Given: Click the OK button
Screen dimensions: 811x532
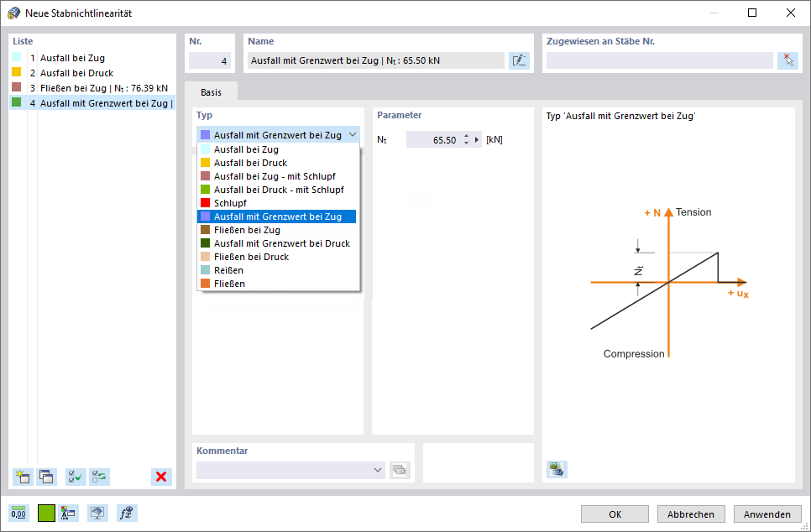Looking at the screenshot, I should (x=615, y=514).
